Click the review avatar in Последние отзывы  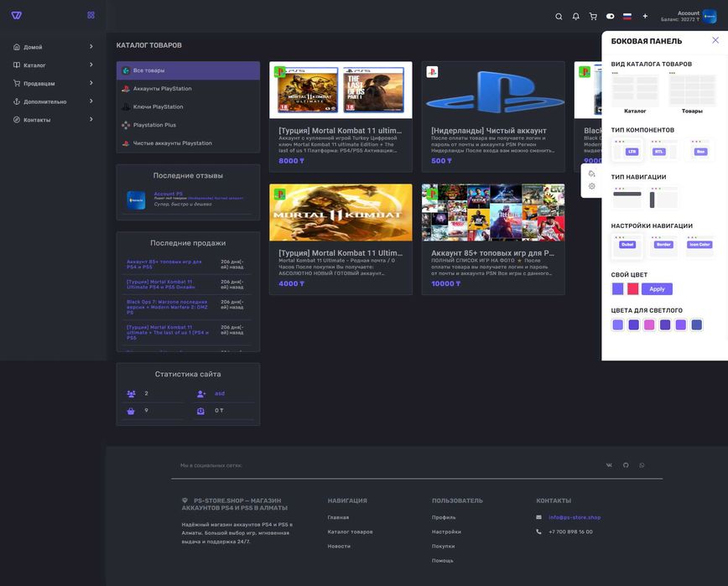pos(136,200)
